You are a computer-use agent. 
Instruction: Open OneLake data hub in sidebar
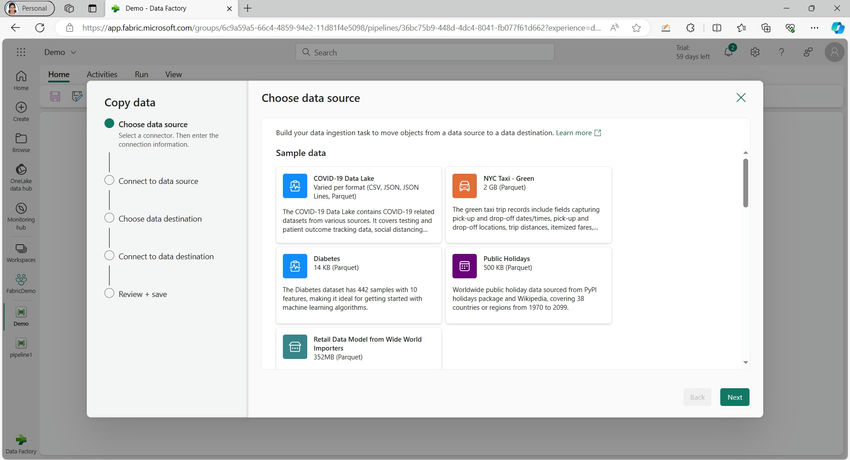tap(21, 177)
